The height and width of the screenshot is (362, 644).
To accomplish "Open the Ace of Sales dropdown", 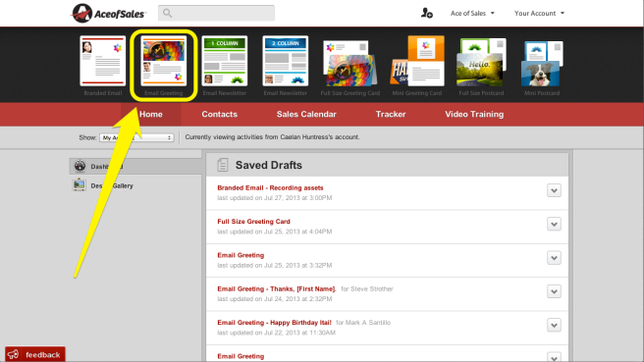I will coord(472,13).
